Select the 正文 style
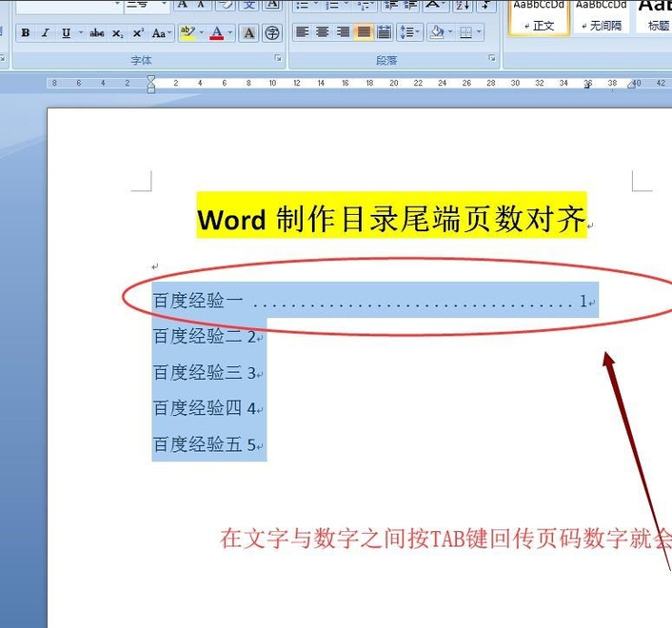The height and width of the screenshot is (628, 672). point(539,16)
